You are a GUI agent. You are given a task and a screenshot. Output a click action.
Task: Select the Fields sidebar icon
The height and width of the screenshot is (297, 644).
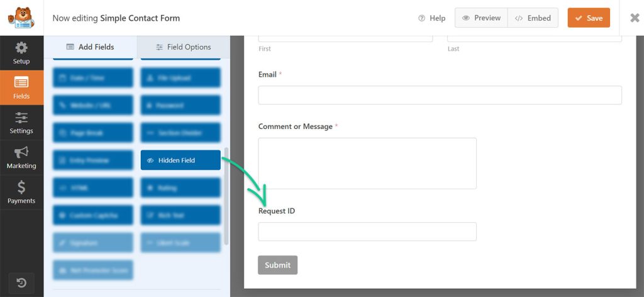coord(21,87)
